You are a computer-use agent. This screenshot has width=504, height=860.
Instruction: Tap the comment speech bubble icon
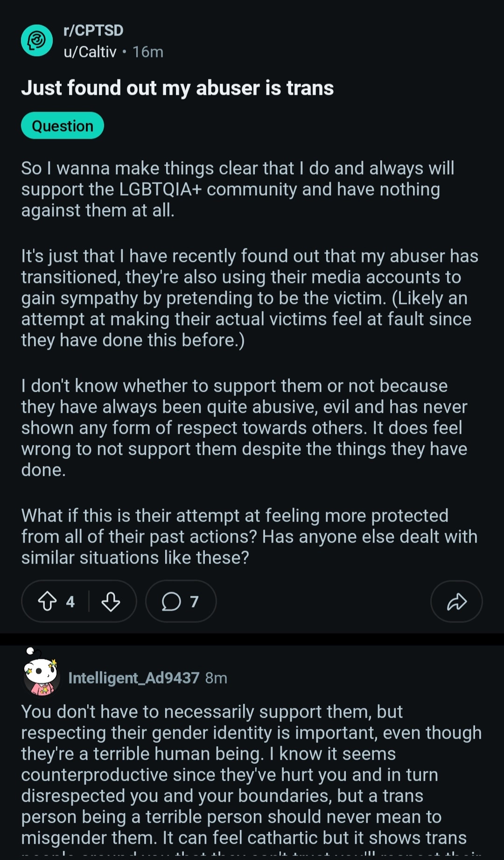coord(171,601)
